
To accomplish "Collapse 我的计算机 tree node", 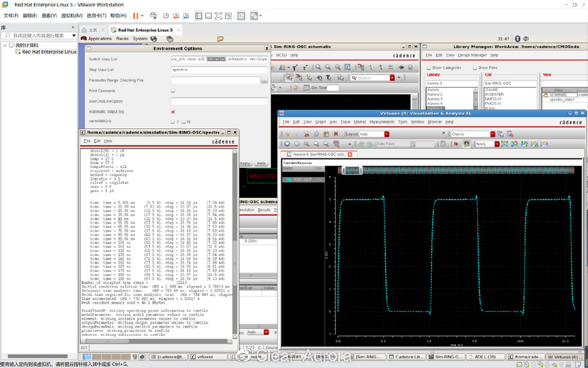I will (5, 45).
